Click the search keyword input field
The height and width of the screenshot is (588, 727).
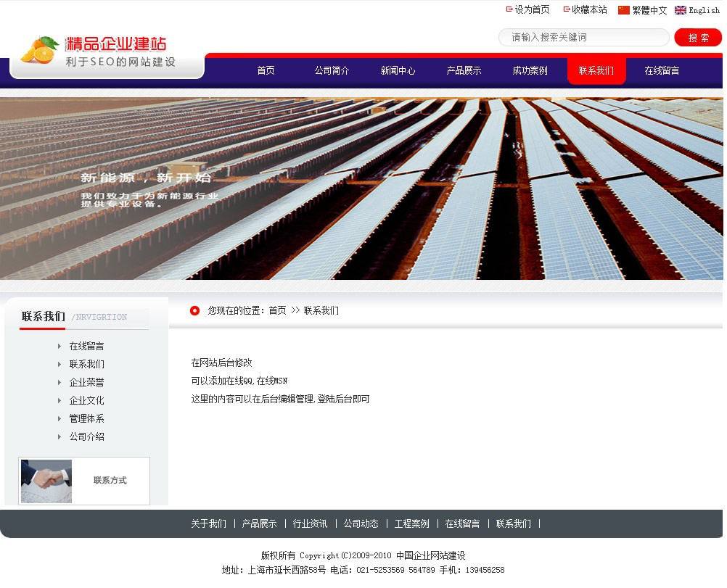tap(583, 38)
